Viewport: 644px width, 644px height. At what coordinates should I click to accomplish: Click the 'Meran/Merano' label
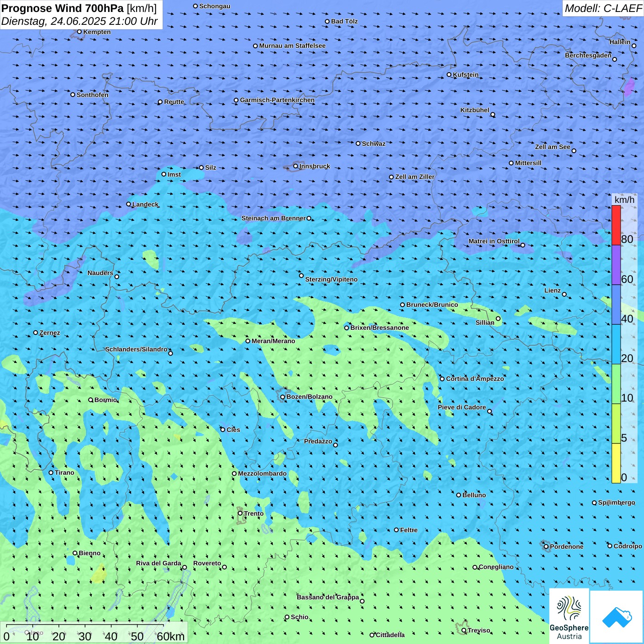pyautogui.click(x=273, y=341)
